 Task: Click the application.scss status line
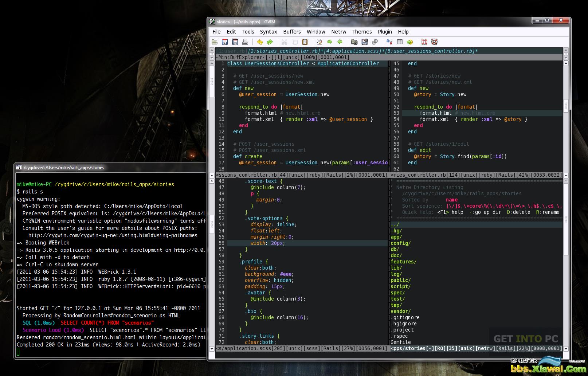[x=302, y=348]
